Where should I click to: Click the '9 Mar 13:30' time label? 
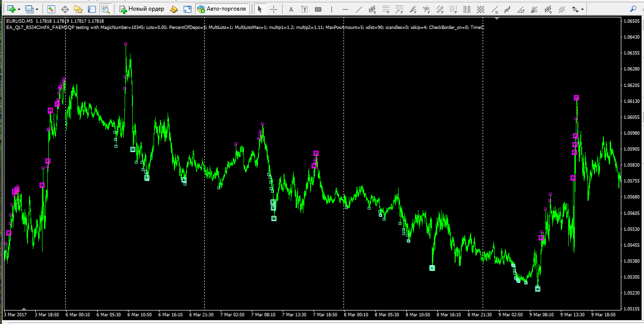573,314
